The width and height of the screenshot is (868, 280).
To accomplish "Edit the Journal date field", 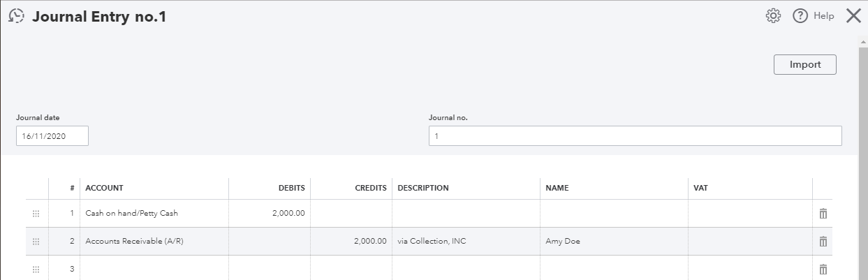I will click(x=52, y=136).
